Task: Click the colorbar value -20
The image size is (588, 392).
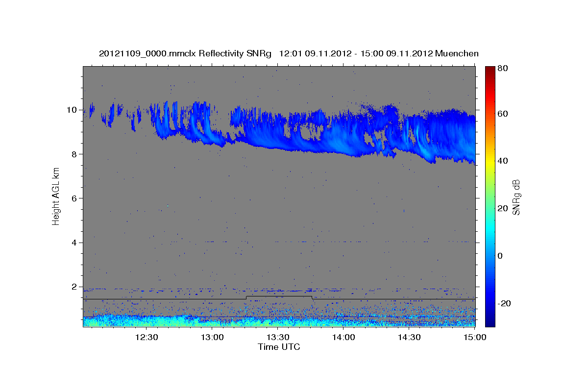Action: coord(503,303)
